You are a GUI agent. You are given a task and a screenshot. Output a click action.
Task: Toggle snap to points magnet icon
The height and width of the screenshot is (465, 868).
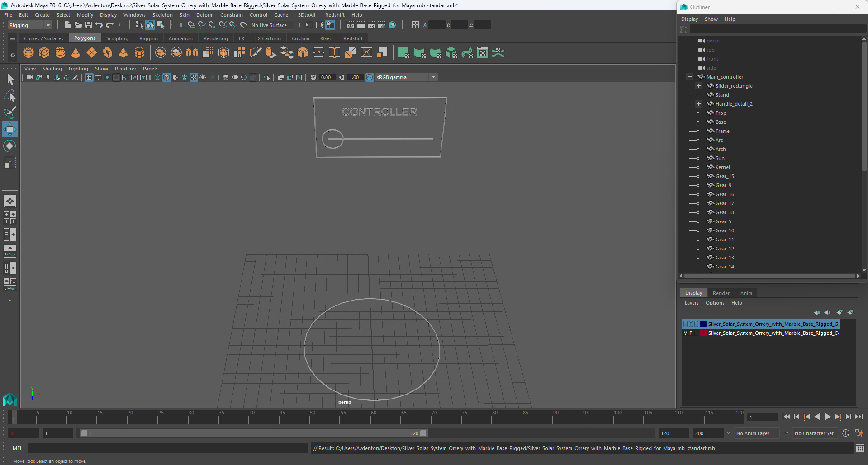212,25
